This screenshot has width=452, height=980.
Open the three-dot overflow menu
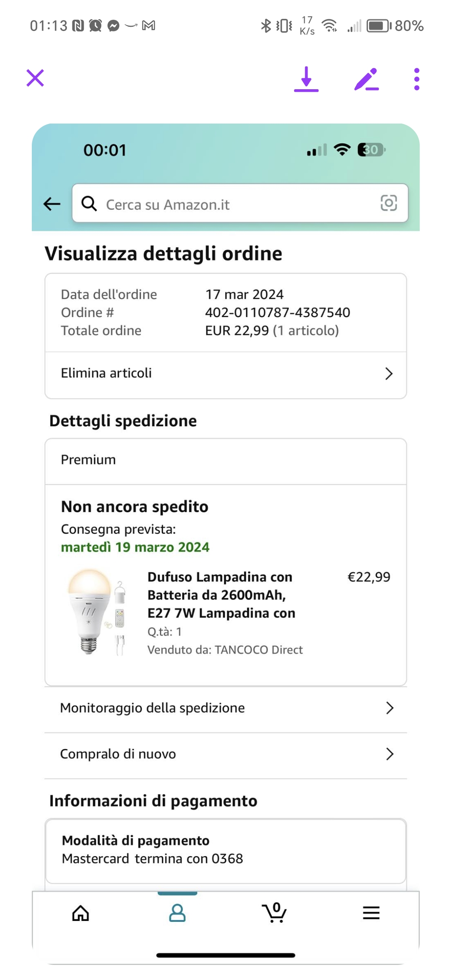[416, 79]
